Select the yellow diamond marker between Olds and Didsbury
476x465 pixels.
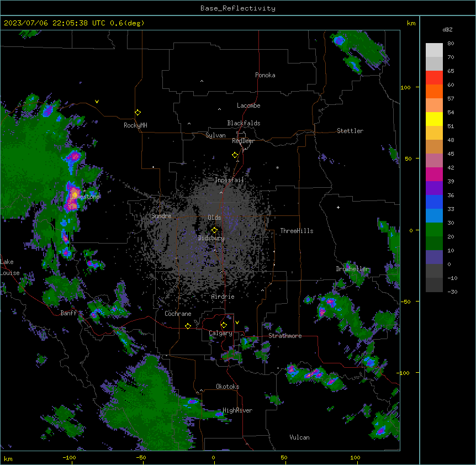pos(214,230)
